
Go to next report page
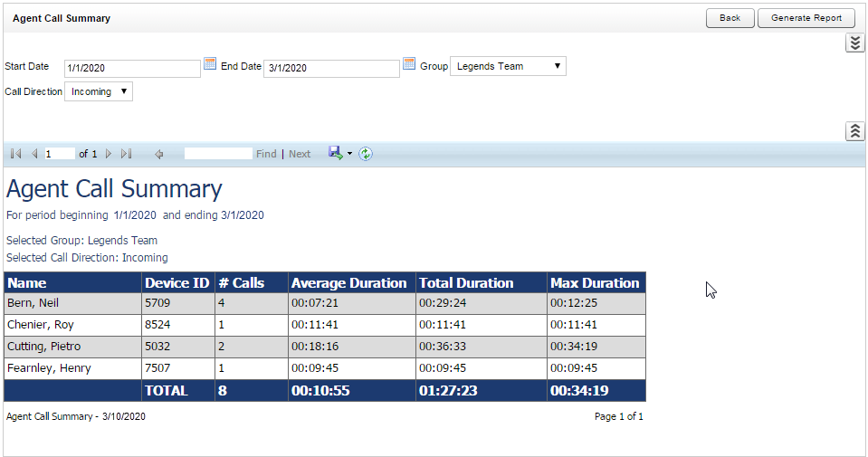pyautogui.click(x=109, y=154)
